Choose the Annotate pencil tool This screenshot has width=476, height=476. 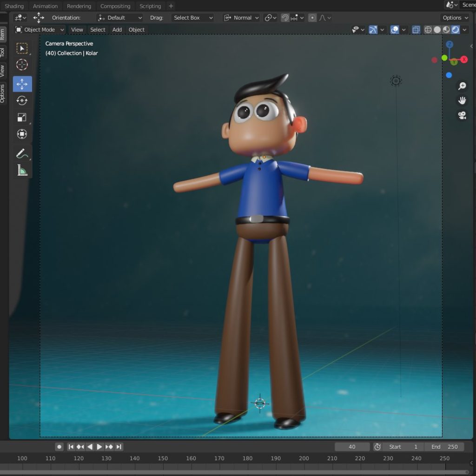[x=22, y=153]
